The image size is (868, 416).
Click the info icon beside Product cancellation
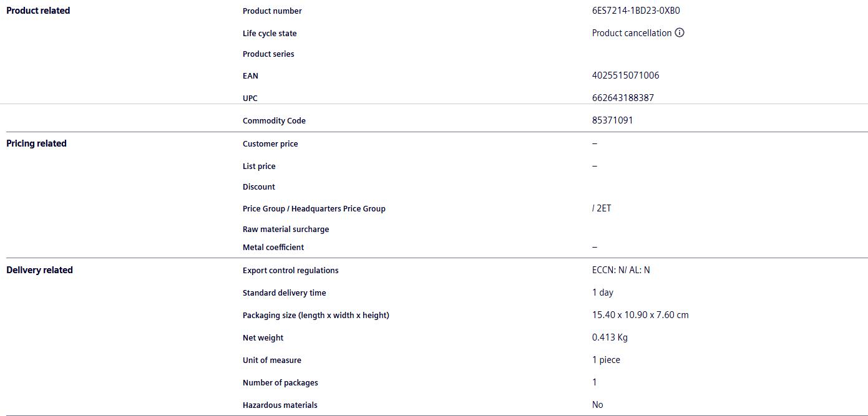[680, 33]
